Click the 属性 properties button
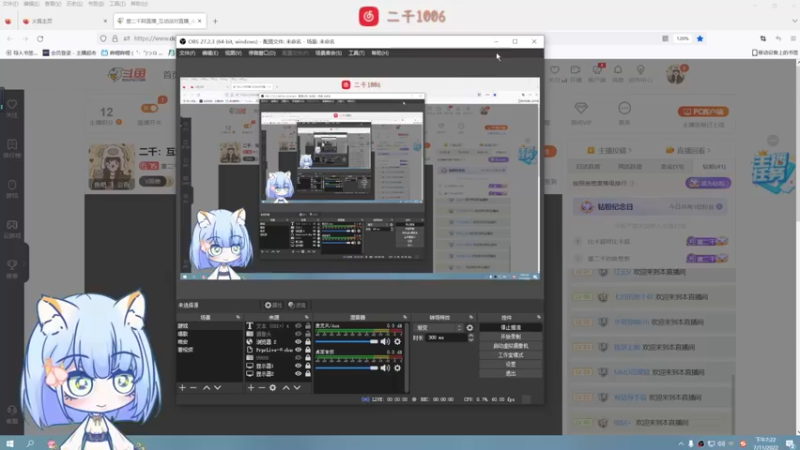800x450 pixels. click(x=273, y=305)
